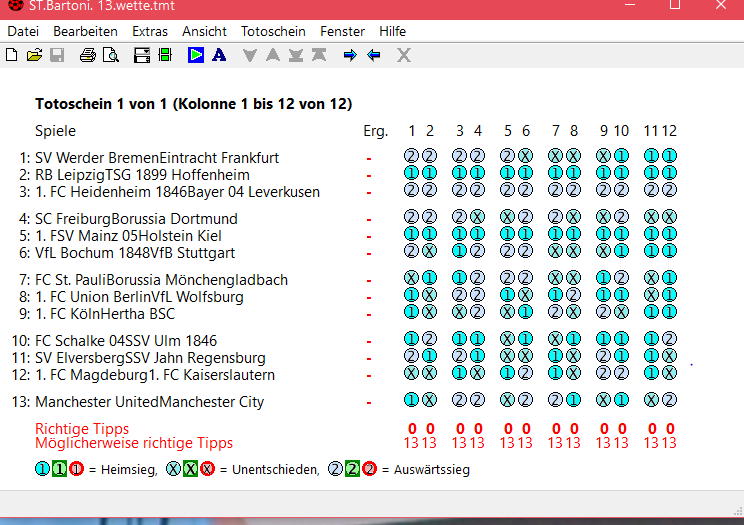
Task: Click the gray move-to-bottom arrow icon
Action: coord(296,55)
